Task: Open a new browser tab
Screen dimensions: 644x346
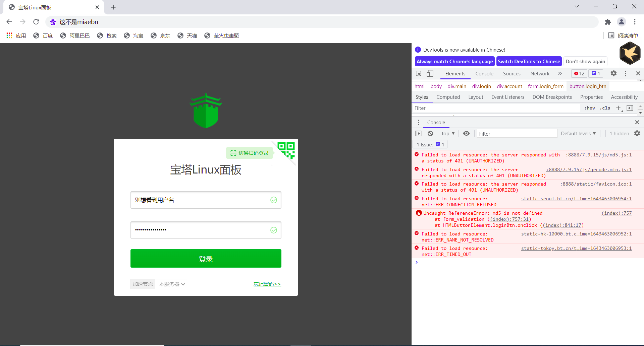Action: click(113, 7)
